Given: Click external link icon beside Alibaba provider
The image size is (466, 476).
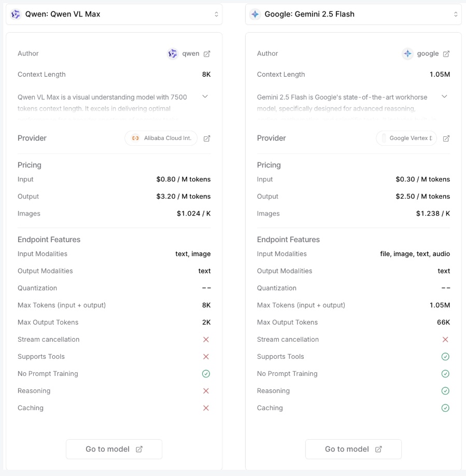Looking at the screenshot, I should (x=207, y=138).
